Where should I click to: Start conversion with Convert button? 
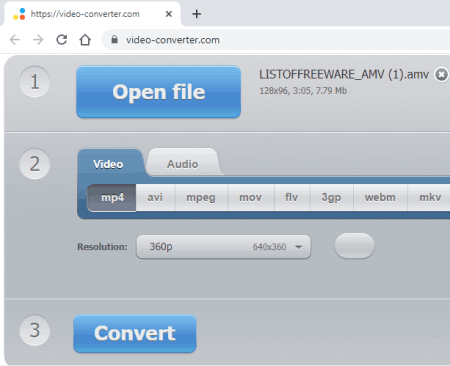pyautogui.click(x=135, y=333)
